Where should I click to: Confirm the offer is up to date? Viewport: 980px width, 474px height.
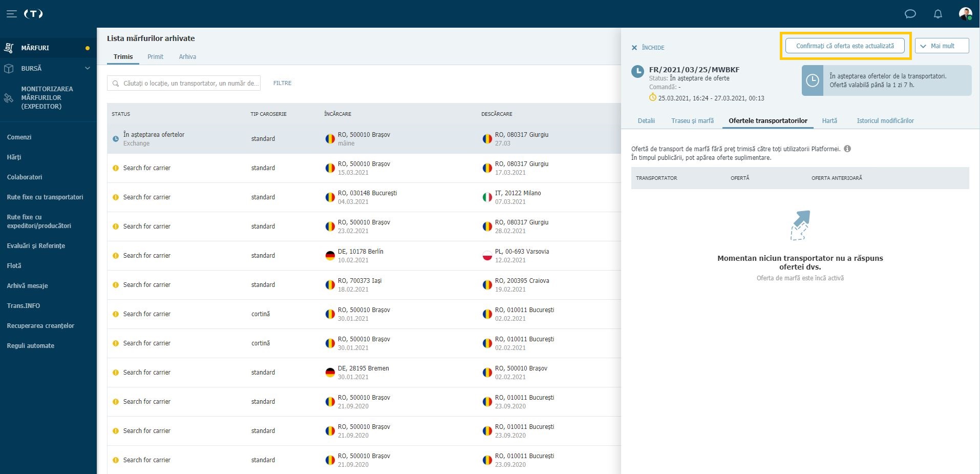tap(845, 46)
